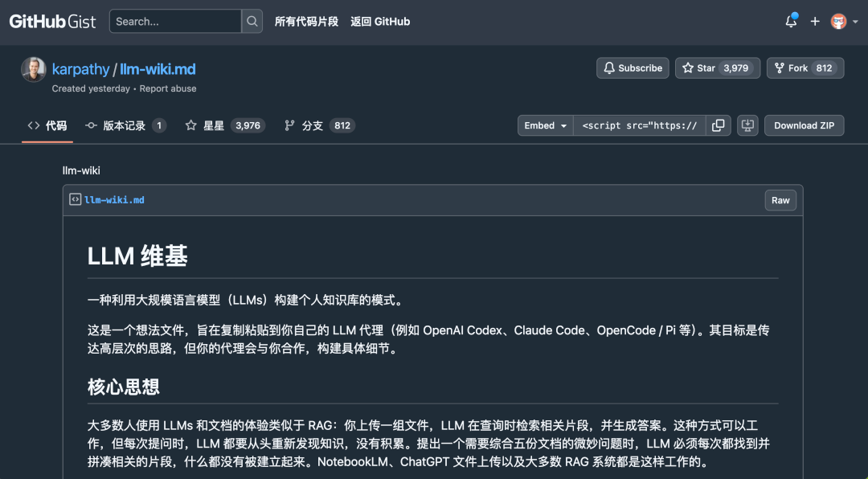868x479 pixels.
Task: Switch to the 分支 tab
Action: 319,125
